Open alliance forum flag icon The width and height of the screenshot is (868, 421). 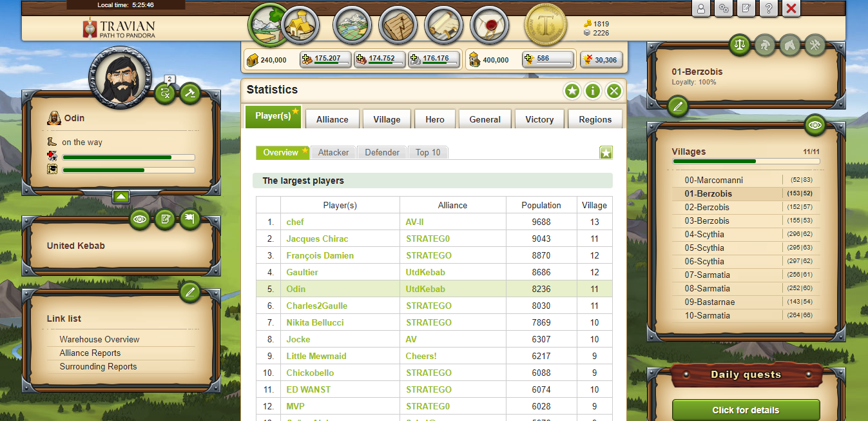point(189,220)
